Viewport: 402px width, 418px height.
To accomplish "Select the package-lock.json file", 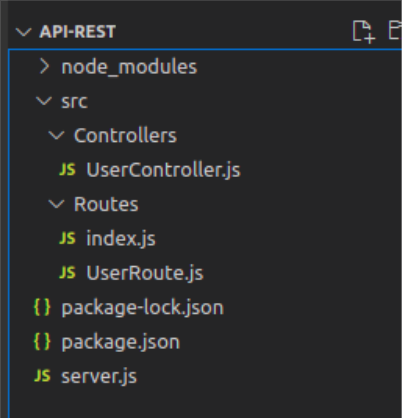I will pyautogui.click(x=142, y=308).
